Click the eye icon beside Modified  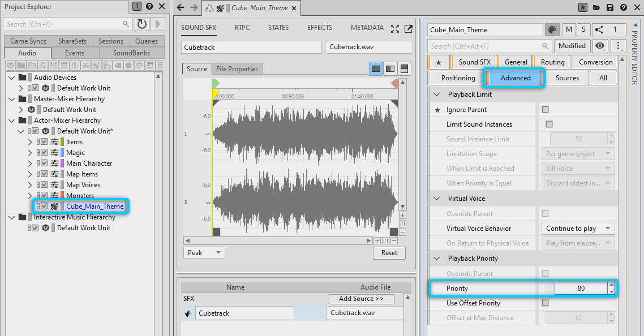pos(600,46)
